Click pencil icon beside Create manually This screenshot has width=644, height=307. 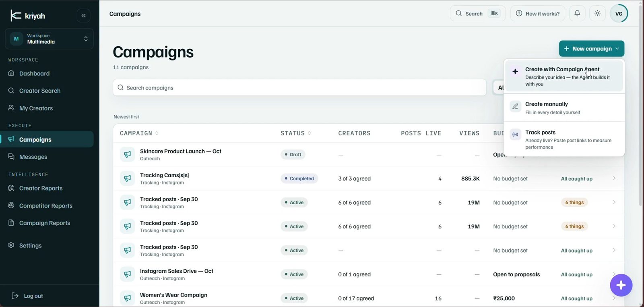tap(515, 106)
